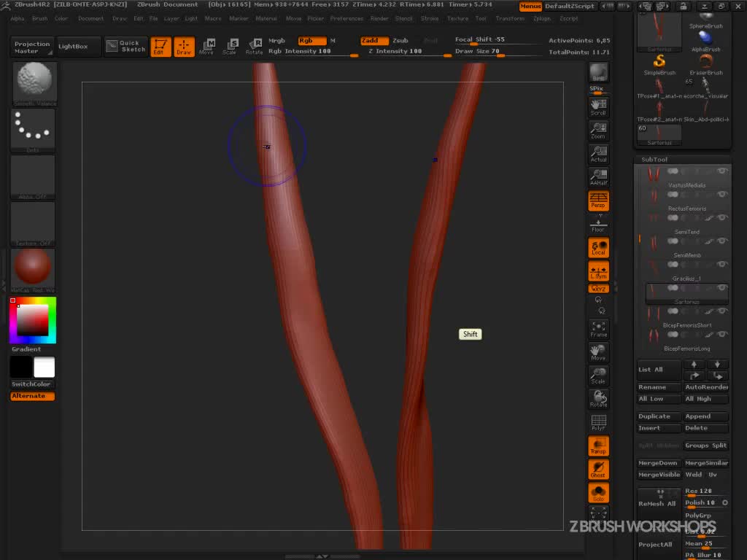Select Scale mode beside the Rotate mode icon

[x=231, y=47]
